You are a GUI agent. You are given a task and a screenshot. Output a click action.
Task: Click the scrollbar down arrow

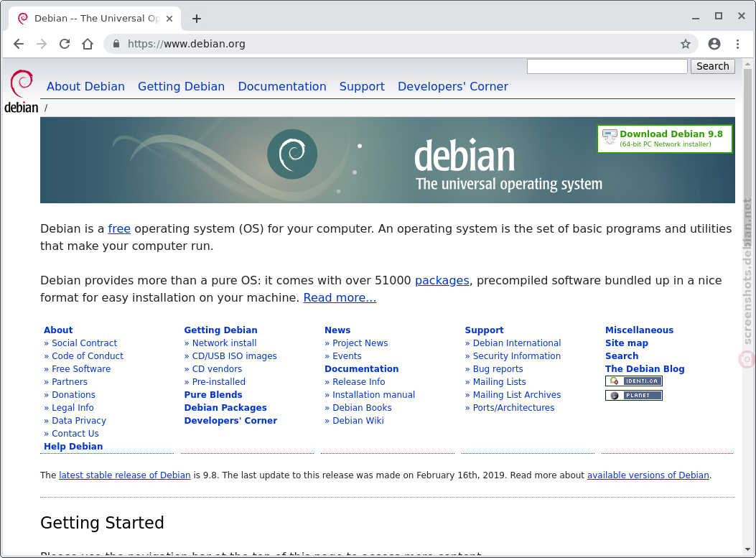tap(747, 549)
